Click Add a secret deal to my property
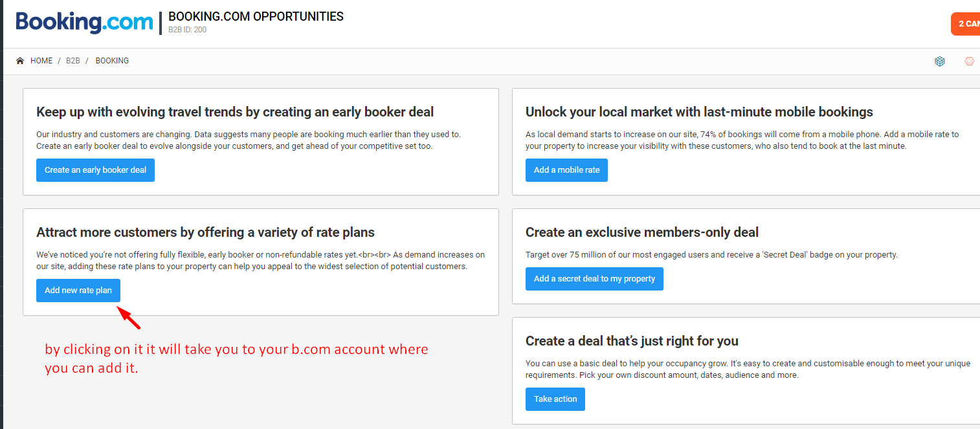Screen dimensions: 980x429 point(594,279)
